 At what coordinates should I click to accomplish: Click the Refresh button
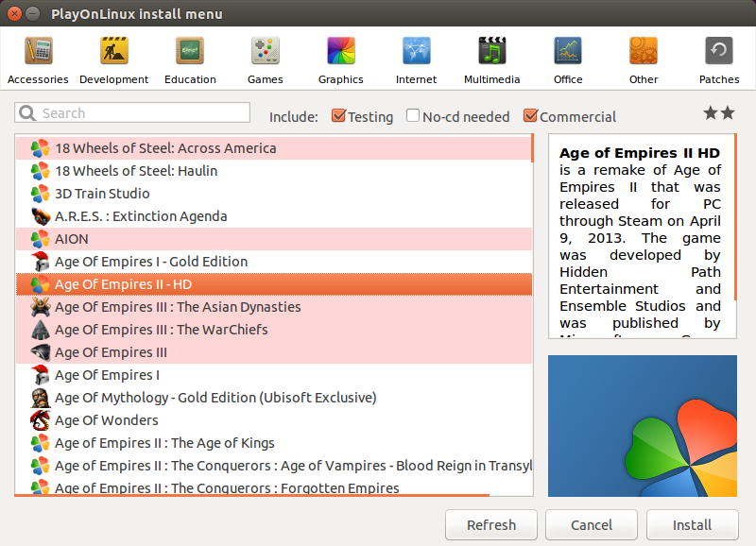tap(491, 525)
